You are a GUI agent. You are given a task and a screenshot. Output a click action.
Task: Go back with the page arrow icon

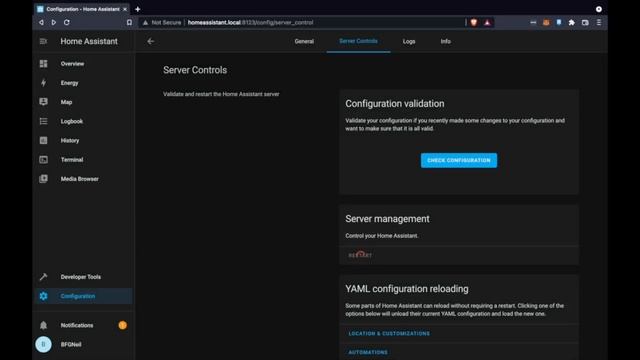(x=151, y=41)
